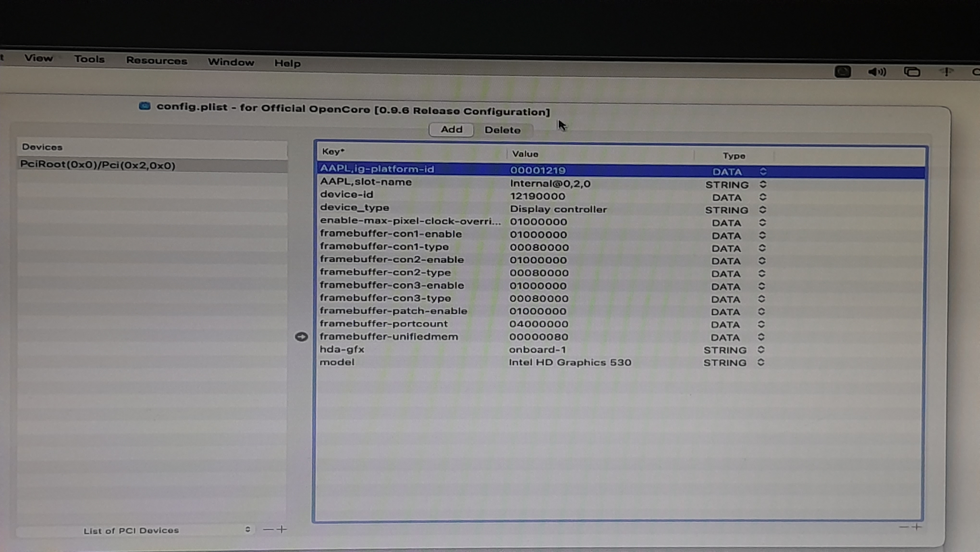
Task: Click plus icon below properties table
Action: point(917,527)
